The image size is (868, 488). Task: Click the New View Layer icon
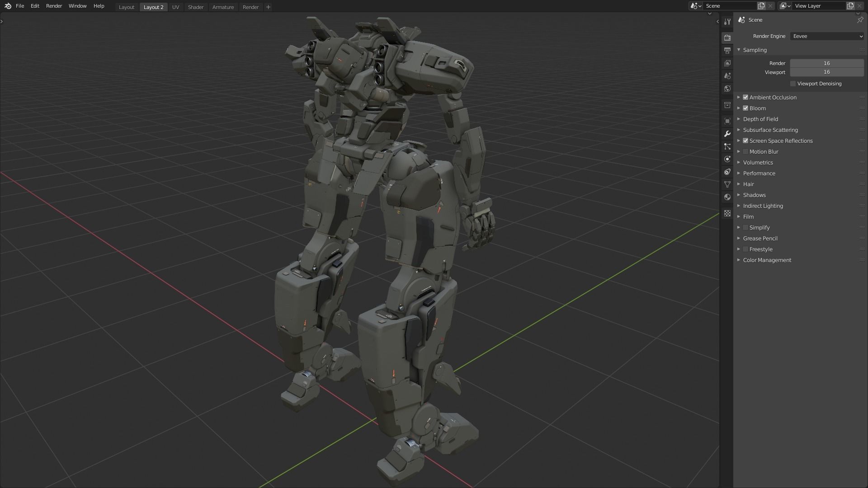pyautogui.click(x=850, y=6)
